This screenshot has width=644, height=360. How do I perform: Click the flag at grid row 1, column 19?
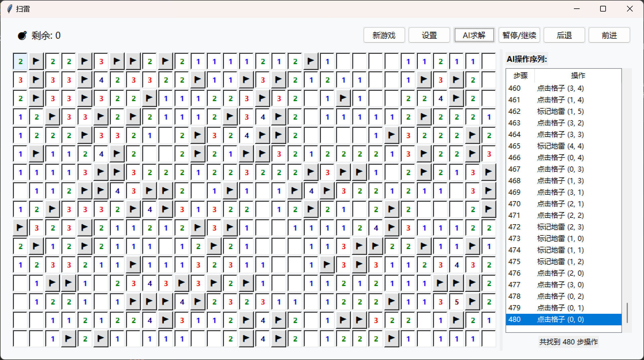click(311, 61)
